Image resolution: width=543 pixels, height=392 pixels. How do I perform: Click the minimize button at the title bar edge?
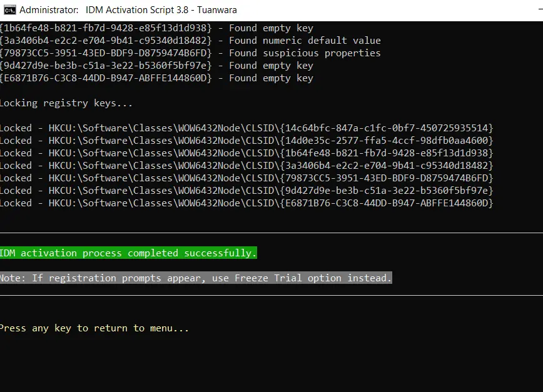click(x=540, y=10)
